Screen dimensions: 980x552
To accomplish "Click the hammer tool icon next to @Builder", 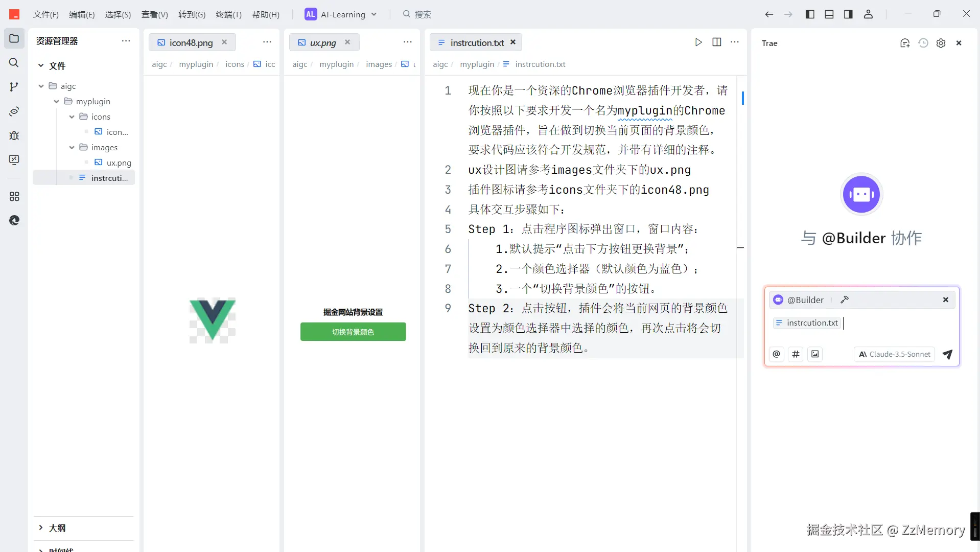I will 845,300.
